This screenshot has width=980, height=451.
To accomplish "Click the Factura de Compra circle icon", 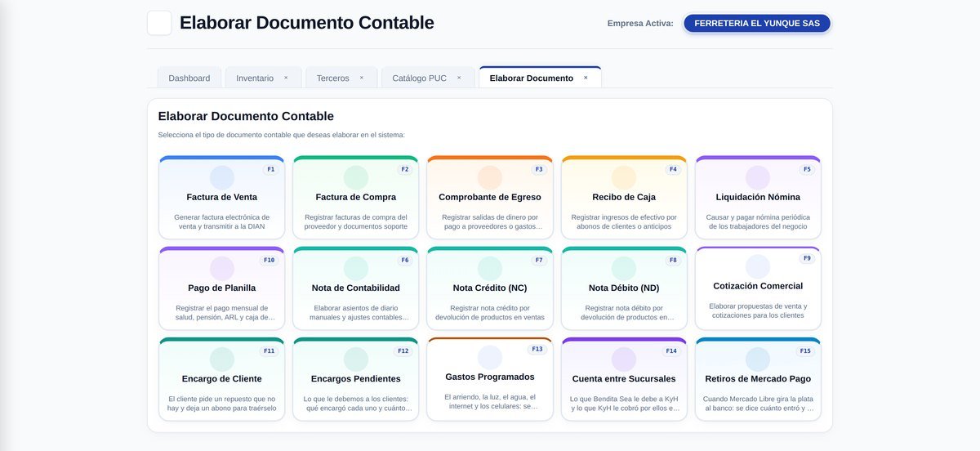I will point(356,177).
